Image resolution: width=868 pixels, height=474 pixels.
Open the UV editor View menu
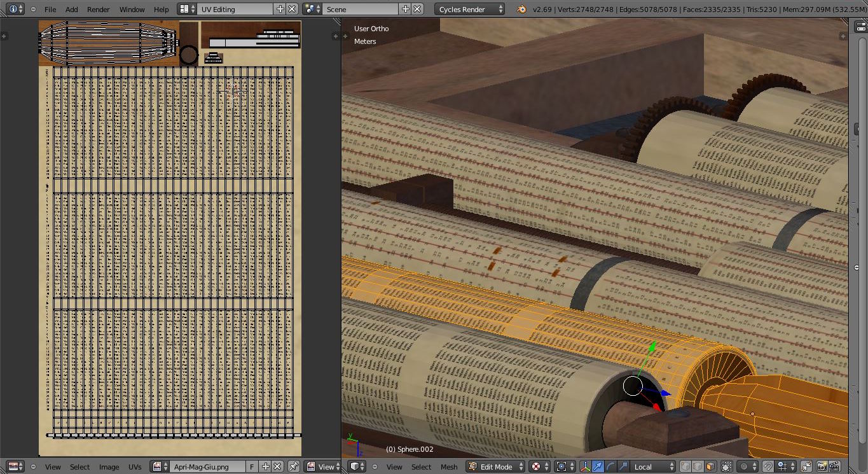pyautogui.click(x=53, y=466)
